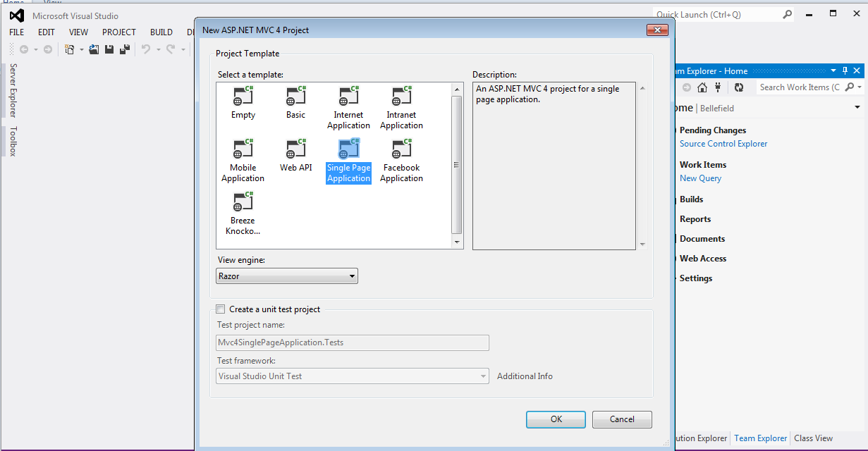
Task: Open Pending Changes in Team Explorer
Action: (x=712, y=130)
